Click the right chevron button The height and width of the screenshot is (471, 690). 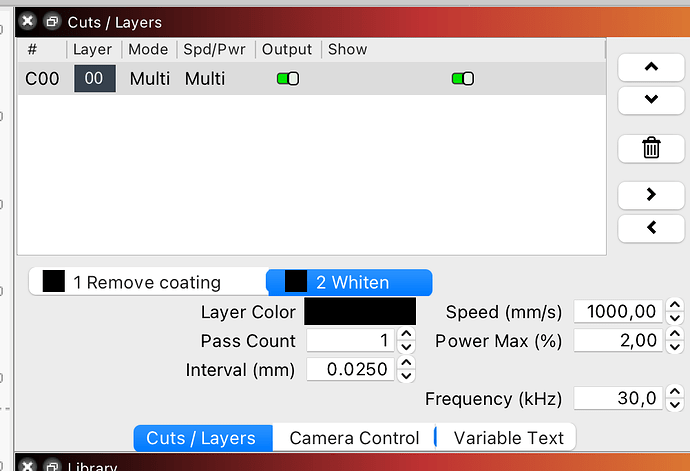pyautogui.click(x=651, y=195)
